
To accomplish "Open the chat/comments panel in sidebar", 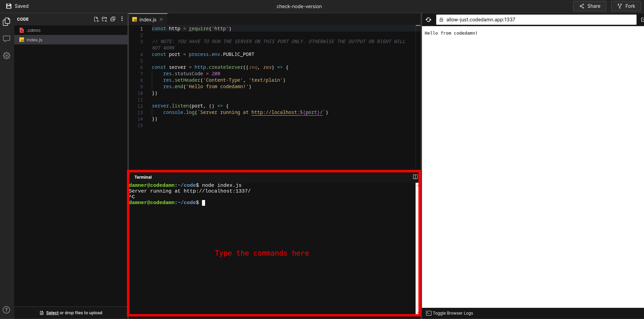I will click(x=7, y=39).
